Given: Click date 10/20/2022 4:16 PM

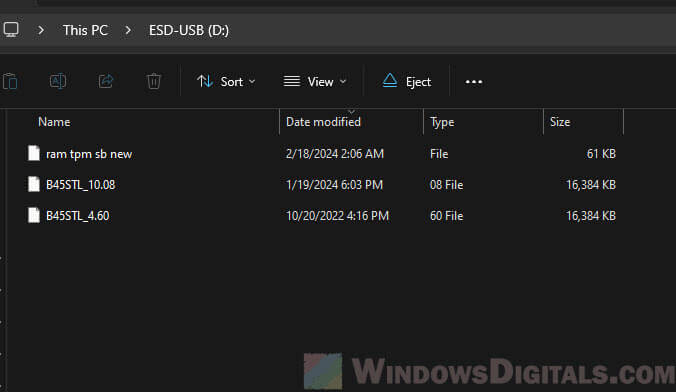Looking at the screenshot, I should [x=337, y=216].
